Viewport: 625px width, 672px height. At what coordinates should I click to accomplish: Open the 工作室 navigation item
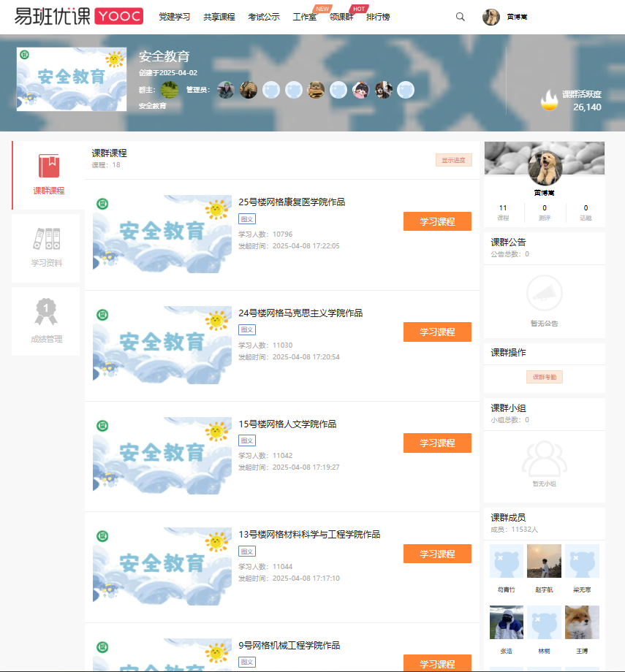(305, 17)
